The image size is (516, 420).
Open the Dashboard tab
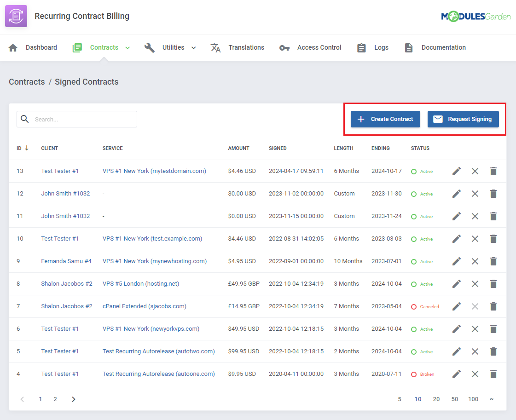click(x=33, y=47)
